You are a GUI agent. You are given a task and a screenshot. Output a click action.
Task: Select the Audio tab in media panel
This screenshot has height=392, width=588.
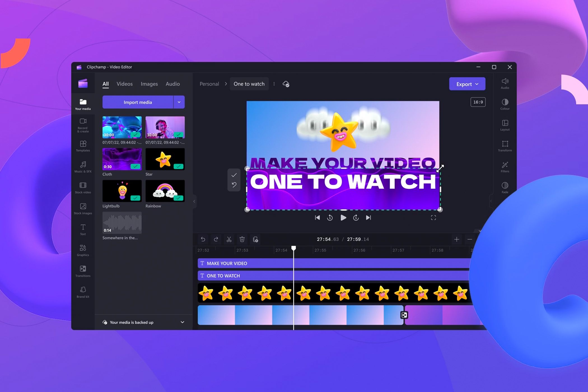click(x=173, y=83)
